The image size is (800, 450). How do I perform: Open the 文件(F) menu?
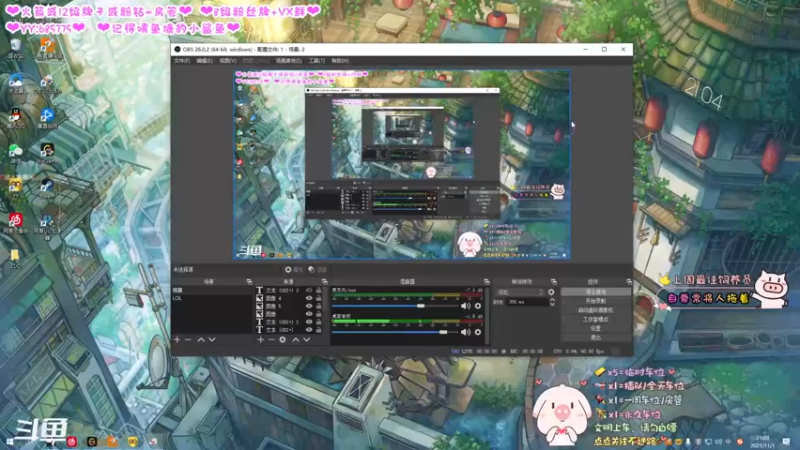(x=182, y=61)
